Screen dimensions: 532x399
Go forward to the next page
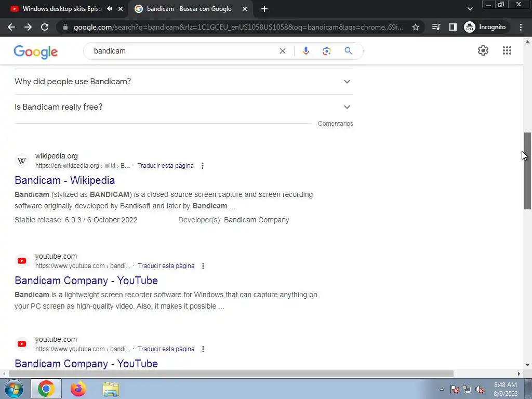click(28, 27)
